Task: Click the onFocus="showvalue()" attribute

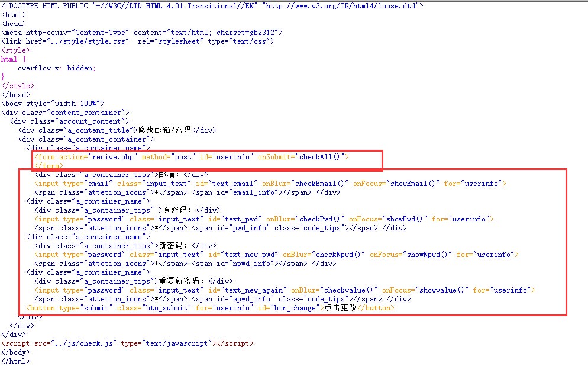Action: [425, 290]
